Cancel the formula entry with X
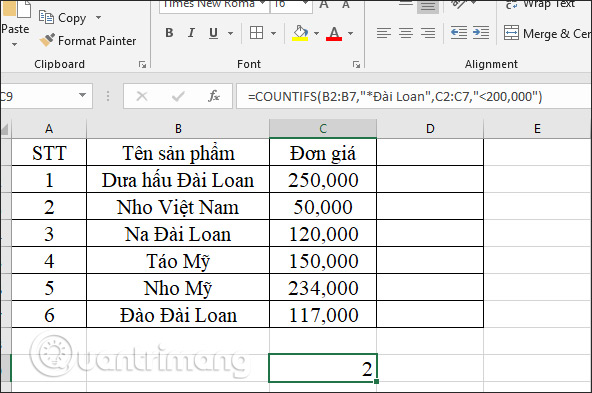The image size is (592, 393). [142, 97]
